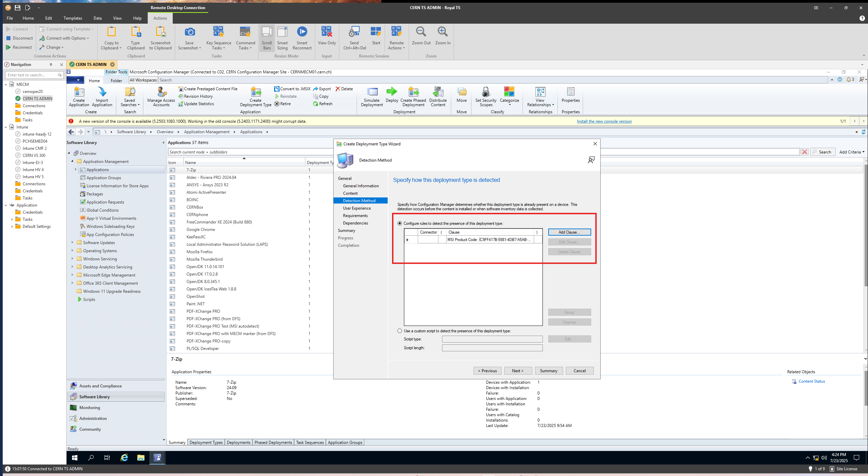
Task: Click the wizard Cancel button
Action: [x=579, y=371]
